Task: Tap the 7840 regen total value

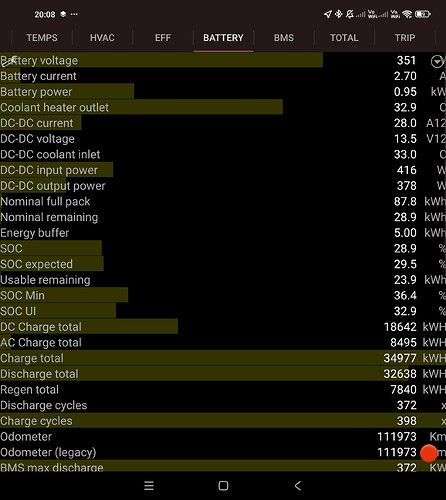Action: [404, 390]
